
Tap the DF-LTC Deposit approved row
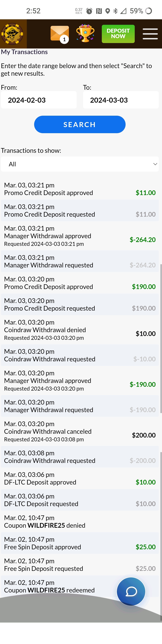(80, 478)
